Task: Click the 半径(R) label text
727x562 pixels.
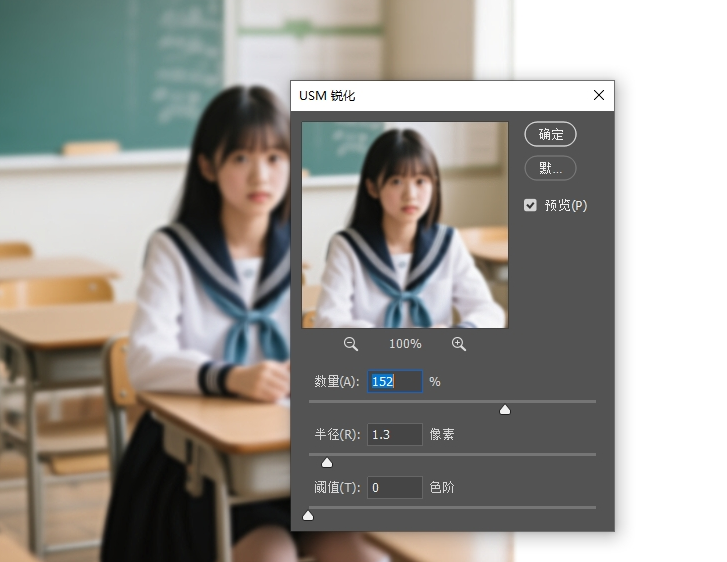Action: pos(336,435)
